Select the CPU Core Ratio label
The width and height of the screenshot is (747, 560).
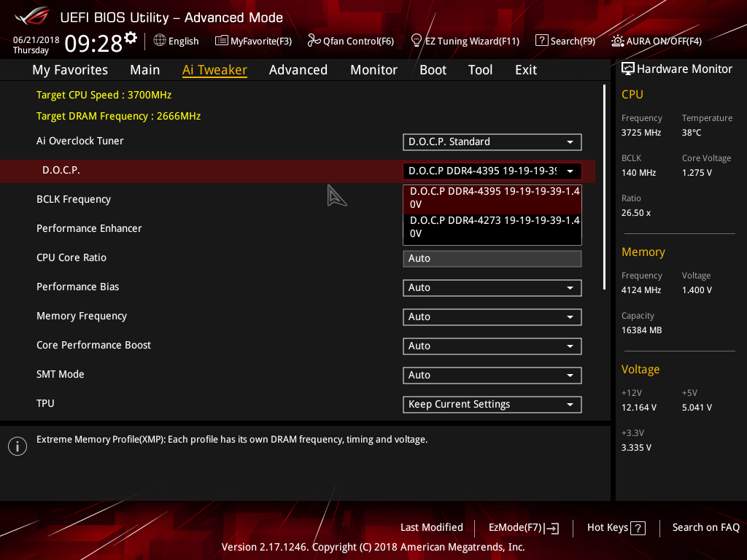[x=71, y=257]
